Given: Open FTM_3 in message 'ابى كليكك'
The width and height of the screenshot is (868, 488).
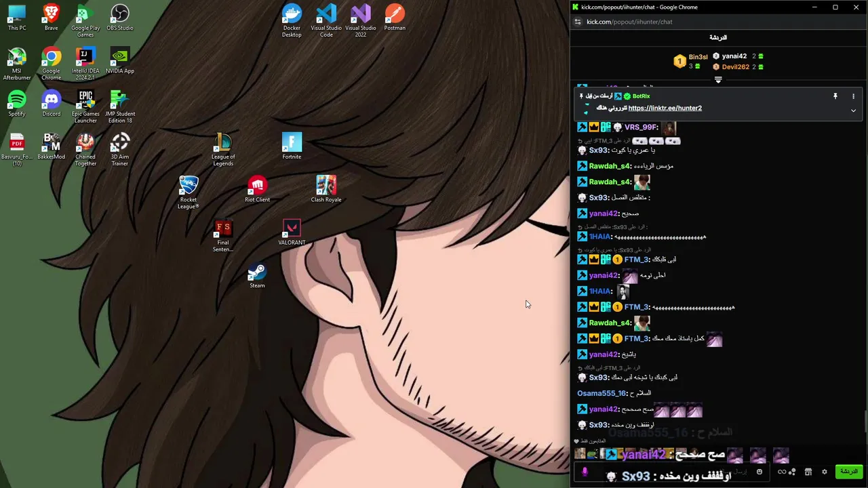Looking at the screenshot, I should pyautogui.click(x=637, y=260).
